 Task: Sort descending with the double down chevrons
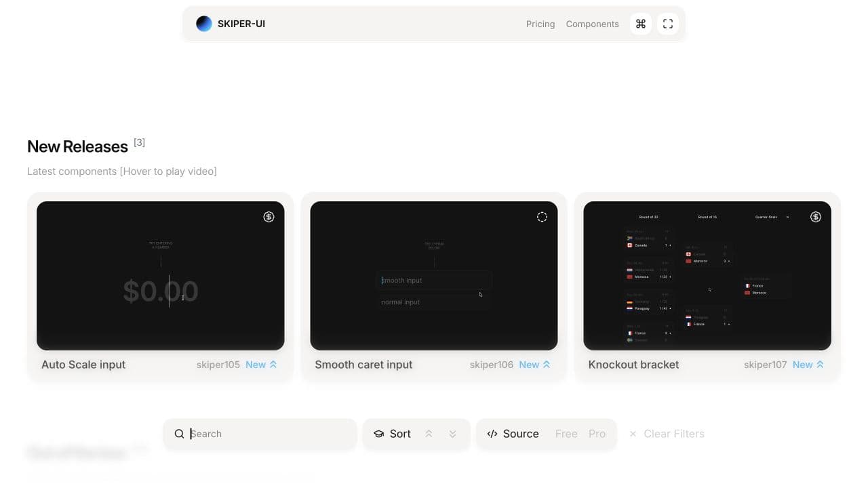pyautogui.click(x=452, y=434)
